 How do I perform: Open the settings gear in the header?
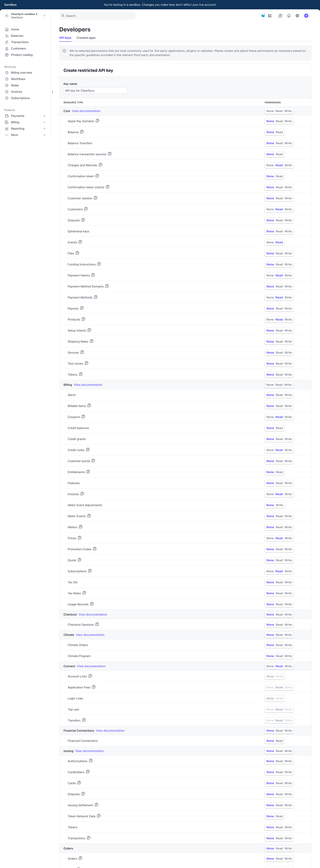tap(297, 16)
